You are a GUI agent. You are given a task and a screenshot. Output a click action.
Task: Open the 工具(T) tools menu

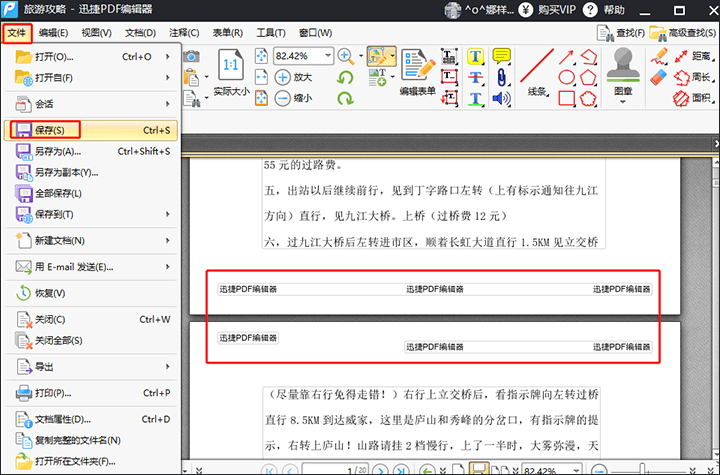[x=271, y=33]
